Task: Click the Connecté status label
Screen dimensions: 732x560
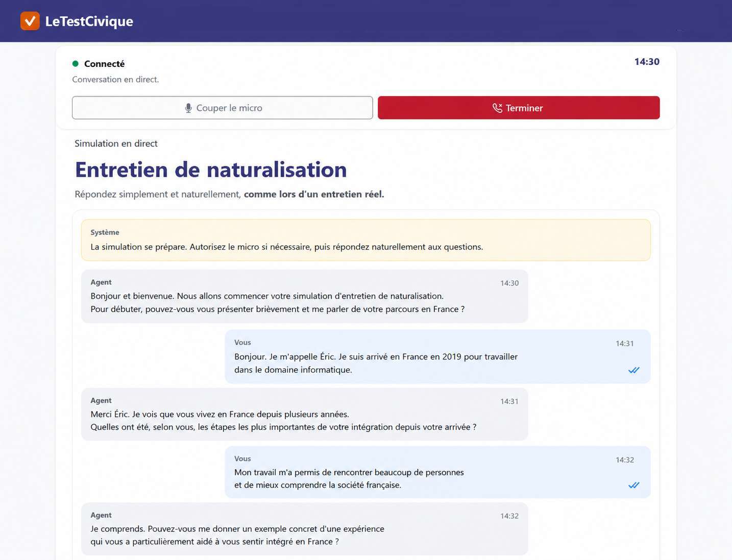Action: click(x=104, y=64)
